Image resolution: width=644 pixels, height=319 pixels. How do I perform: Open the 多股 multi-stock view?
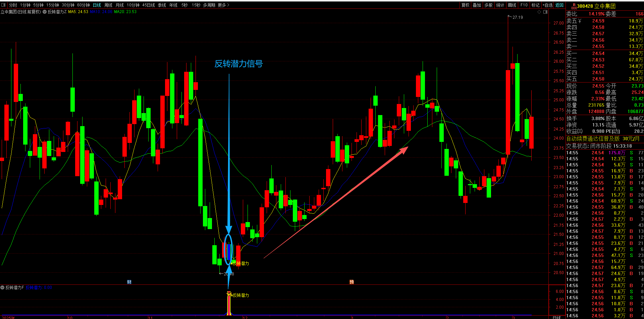488,5
